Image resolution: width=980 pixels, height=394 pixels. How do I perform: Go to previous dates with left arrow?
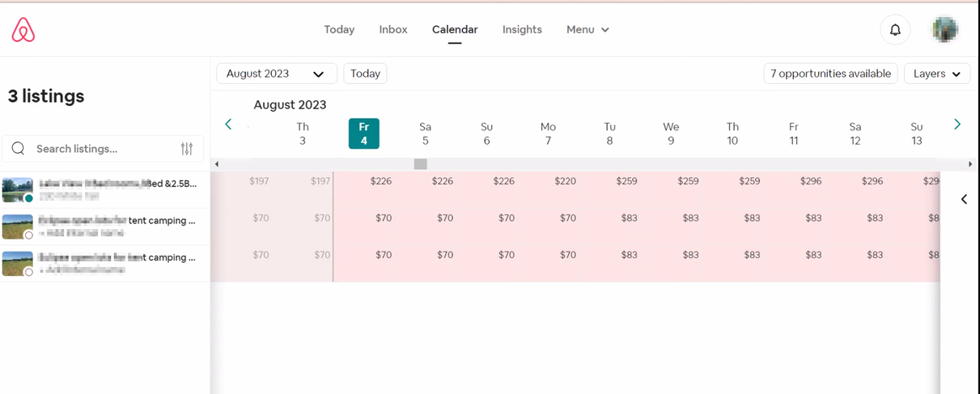click(228, 125)
